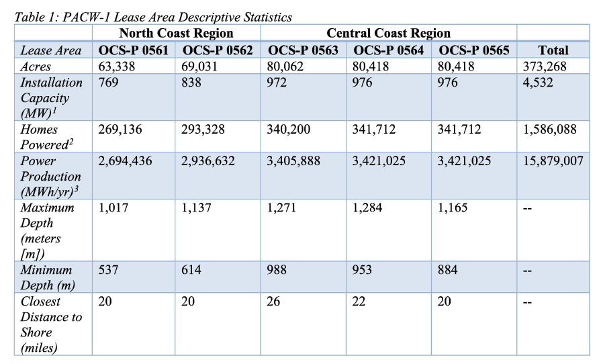The height and width of the screenshot is (364, 601).
Task: Click the installation capacity value 838
Action: coord(192,82)
